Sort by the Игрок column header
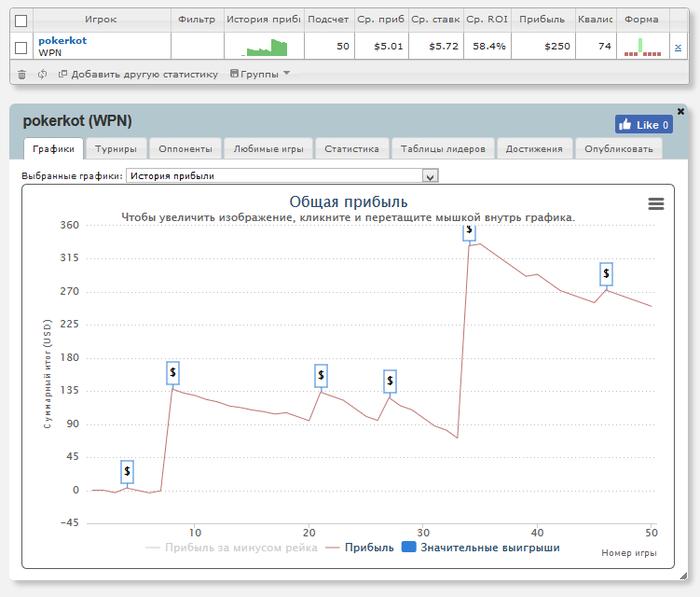The image size is (700, 597). coord(101,20)
